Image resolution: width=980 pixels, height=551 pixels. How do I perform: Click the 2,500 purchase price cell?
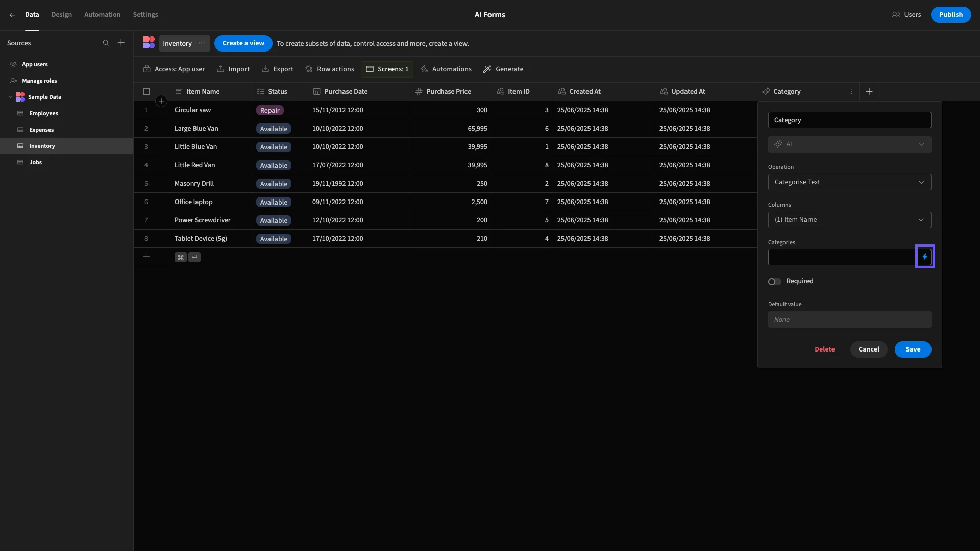pyautogui.click(x=451, y=202)
